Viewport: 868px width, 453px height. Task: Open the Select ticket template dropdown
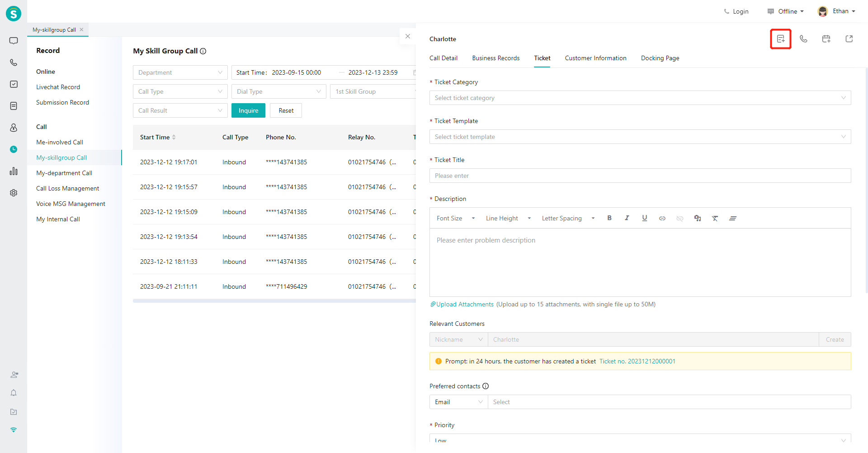[640, 137]
